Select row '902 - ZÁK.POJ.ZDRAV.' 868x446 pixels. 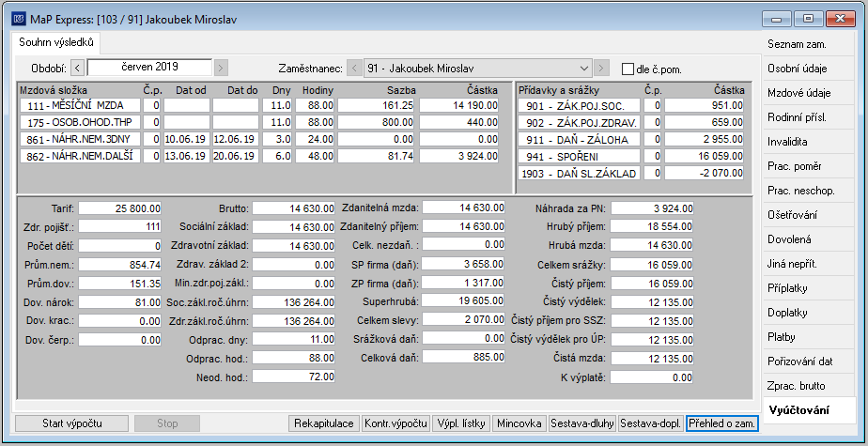[x=631, y=122]
